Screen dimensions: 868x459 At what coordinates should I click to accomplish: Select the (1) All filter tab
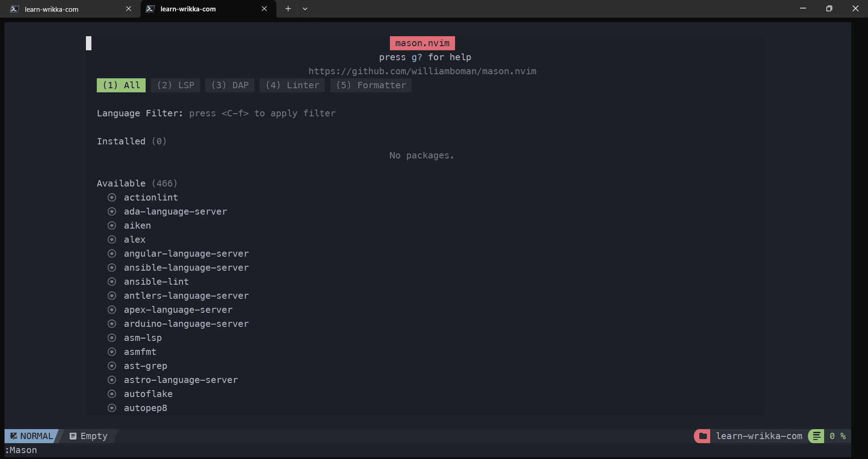click(x=121, y=85)
